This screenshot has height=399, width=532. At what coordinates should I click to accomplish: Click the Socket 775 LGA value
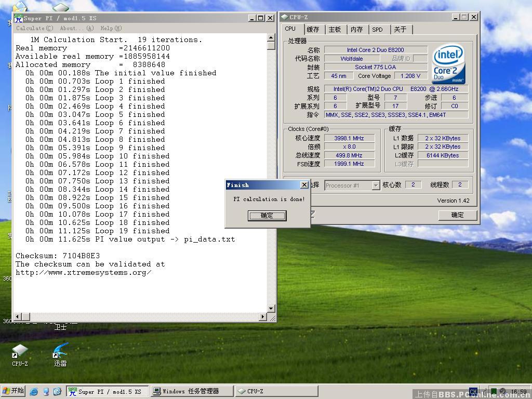click(376, 67)
